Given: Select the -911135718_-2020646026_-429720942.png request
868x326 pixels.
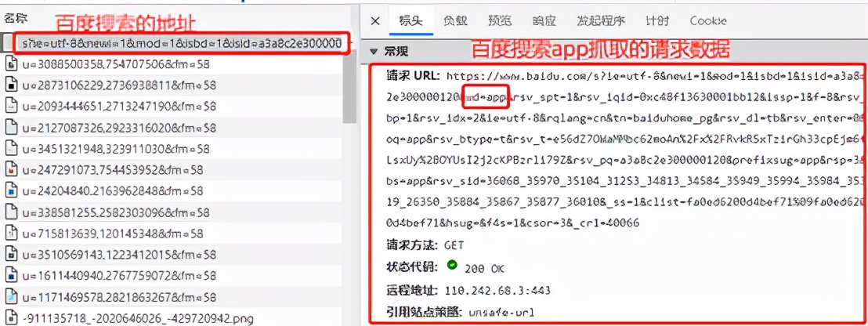Looking at the screenshot, I should point(138,318).
